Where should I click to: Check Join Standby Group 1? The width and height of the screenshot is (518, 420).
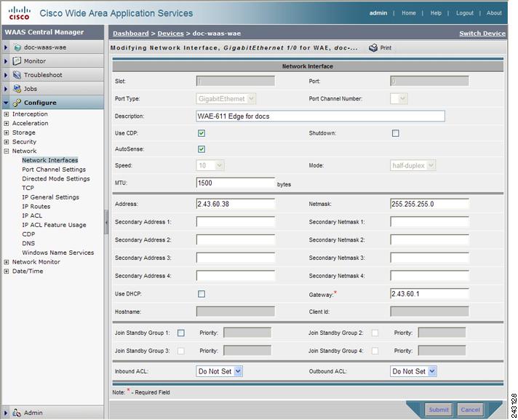point(181,333)
